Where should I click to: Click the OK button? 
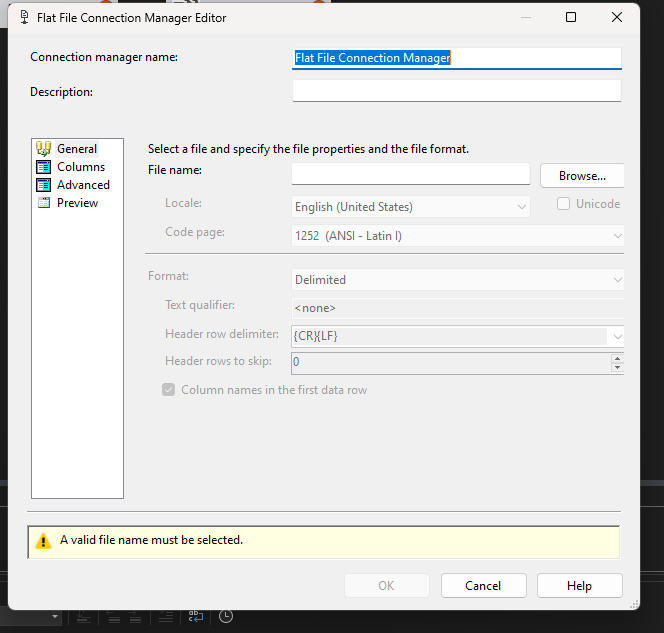[x=387, y=586]
